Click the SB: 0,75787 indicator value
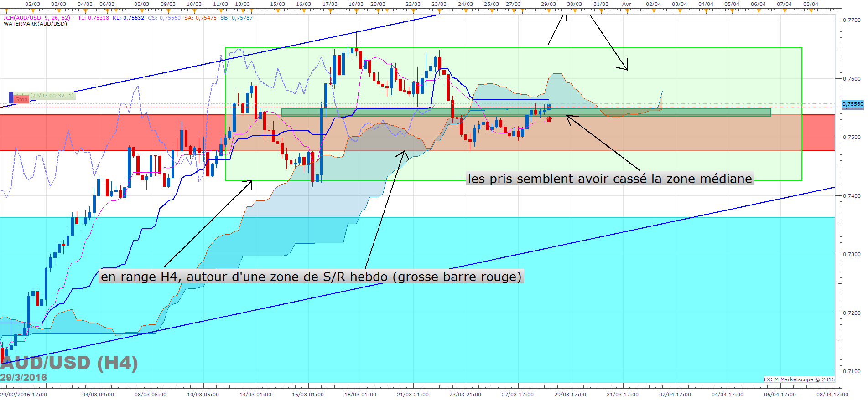Screen dimensions: 868x400 click(x=236, y=18)
